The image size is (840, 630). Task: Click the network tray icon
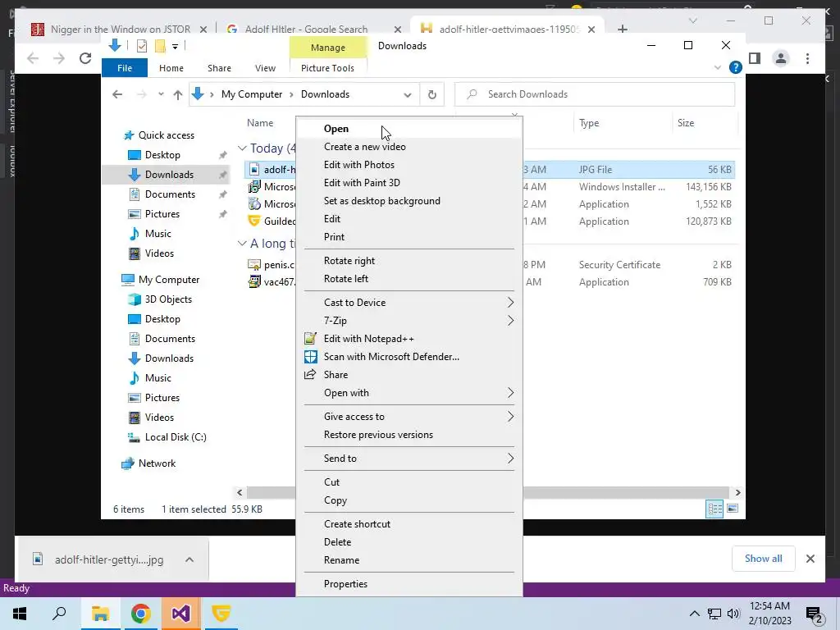point(714,614)
